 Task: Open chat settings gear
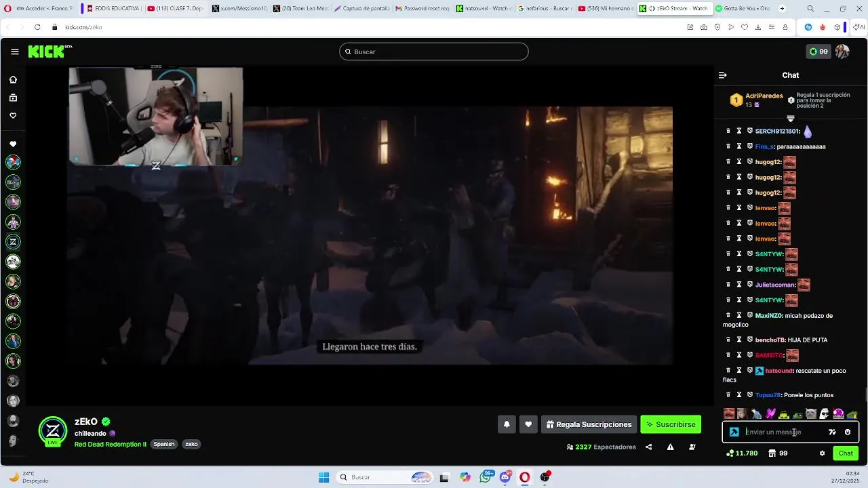pyautogui.click(x=822, y=453)
